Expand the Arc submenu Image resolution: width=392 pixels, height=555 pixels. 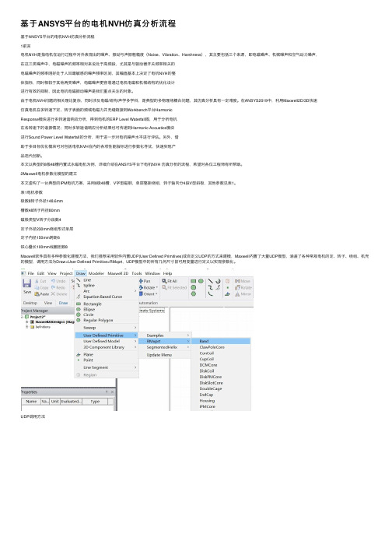[x=106, y=291]
